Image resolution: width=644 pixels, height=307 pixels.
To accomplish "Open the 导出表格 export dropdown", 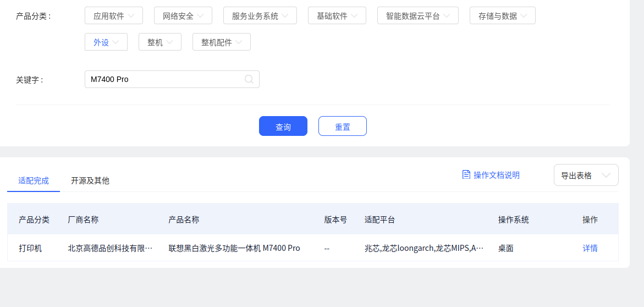I will tap(586, 176).
